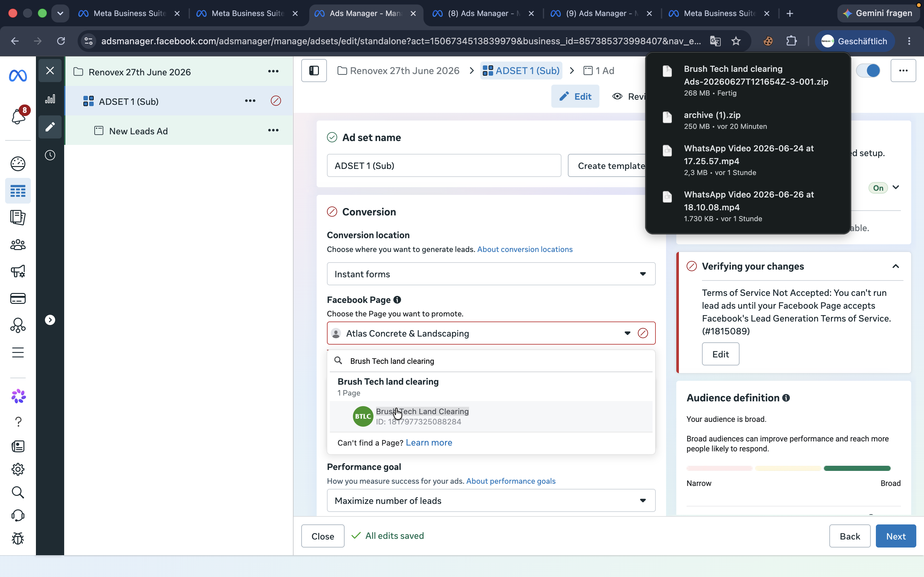Open the bug report icon
The width and height of the screenshot is (924, 577).
[18, 539]
